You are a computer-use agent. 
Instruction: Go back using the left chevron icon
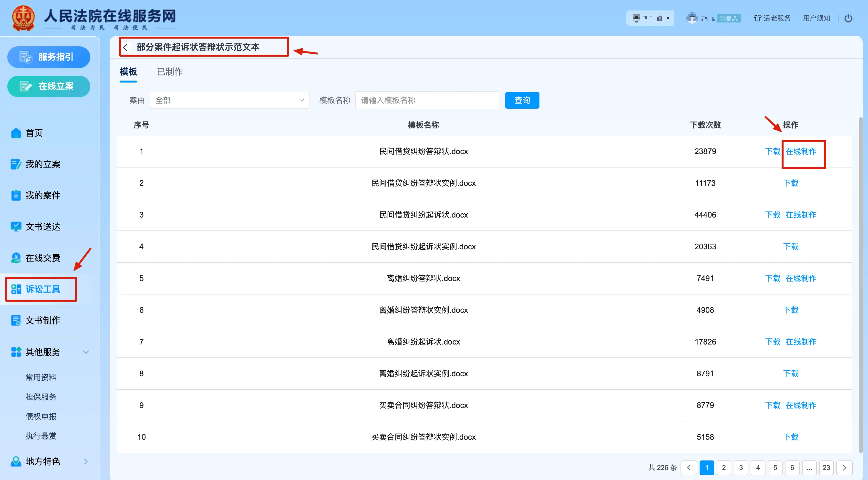[x=125, y=47]
